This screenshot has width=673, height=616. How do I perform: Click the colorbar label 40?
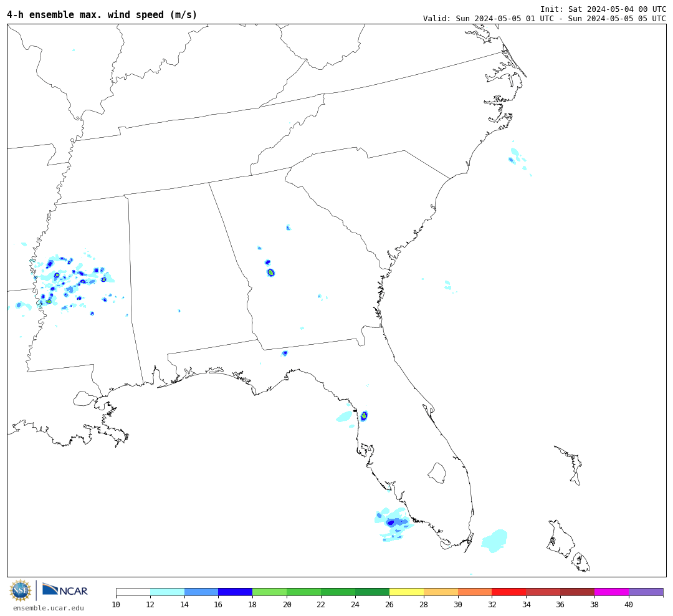coord(629,604)
